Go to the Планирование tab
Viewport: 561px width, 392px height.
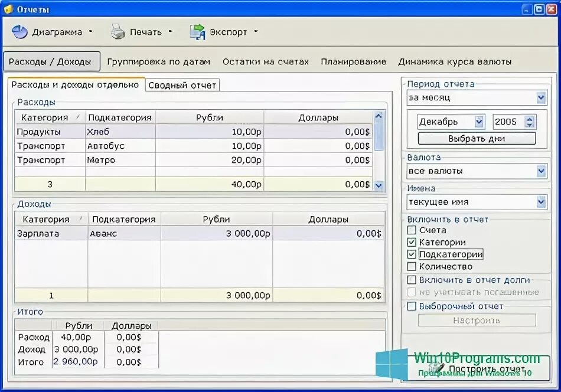353,61
